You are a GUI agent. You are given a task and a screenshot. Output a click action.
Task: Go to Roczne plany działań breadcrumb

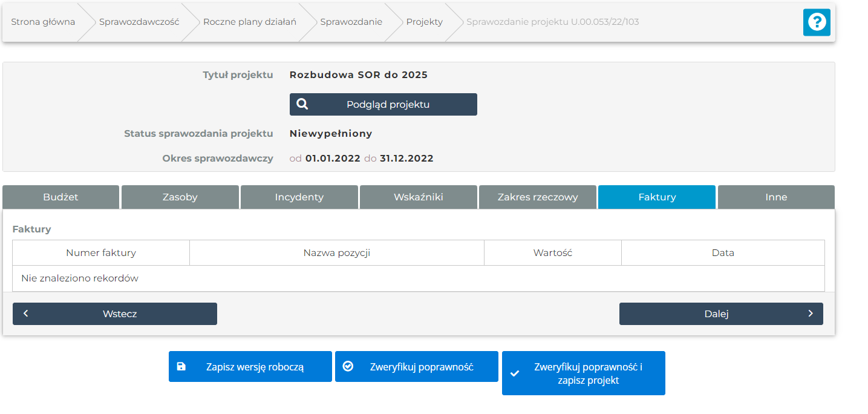(249, 22)
